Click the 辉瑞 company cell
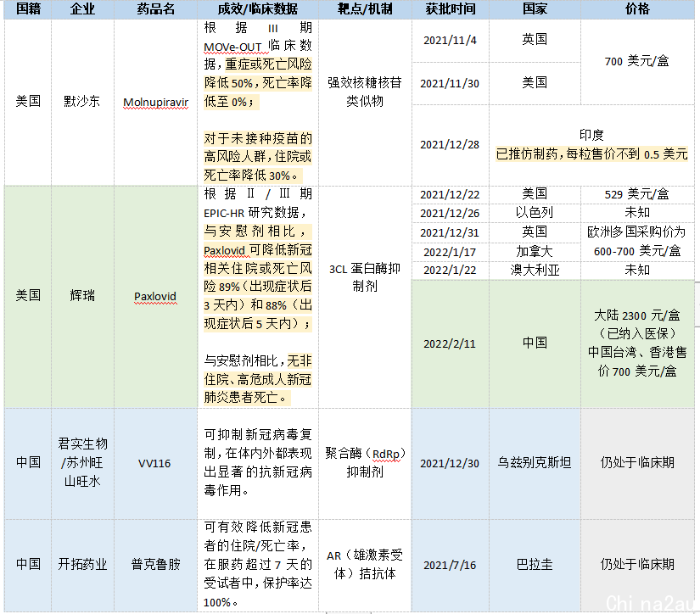The height and width of the screenshot is (614, 700). pyautogui.click(x=82, y=295)
